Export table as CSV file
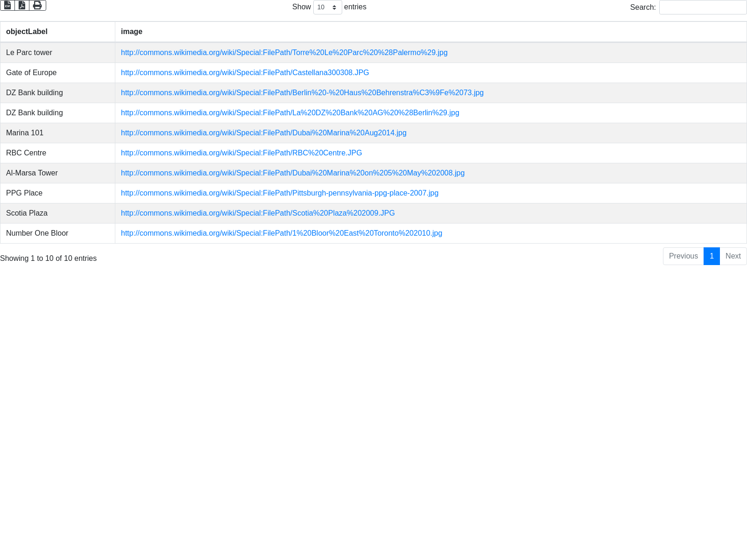This screenshot has width=747, height=560. click(7, 5)
